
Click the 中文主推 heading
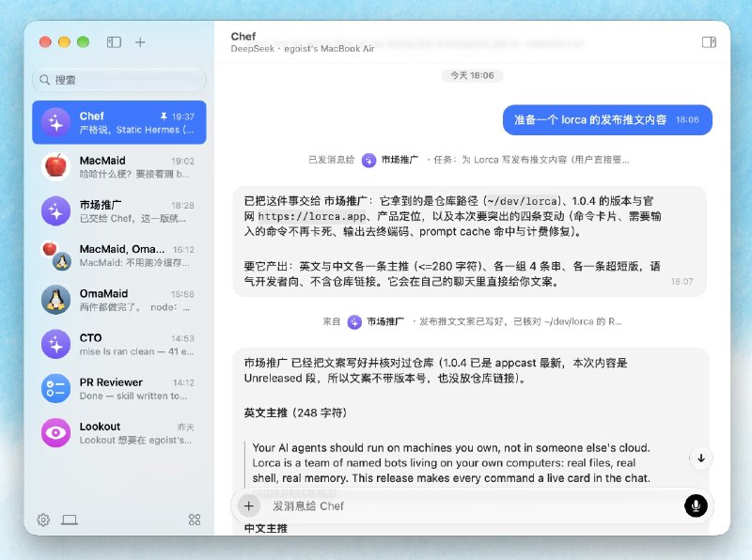[266, 528]
